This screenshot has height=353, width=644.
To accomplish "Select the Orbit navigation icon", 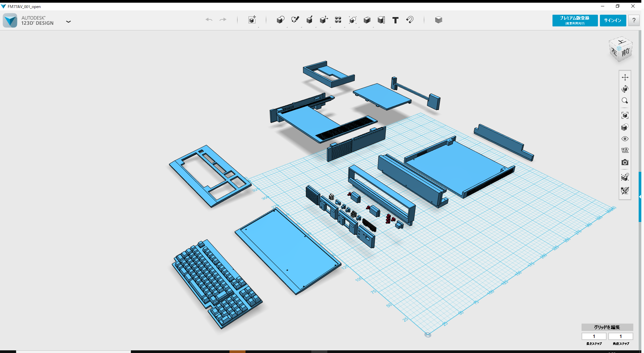I will click(x=625, y=89).
